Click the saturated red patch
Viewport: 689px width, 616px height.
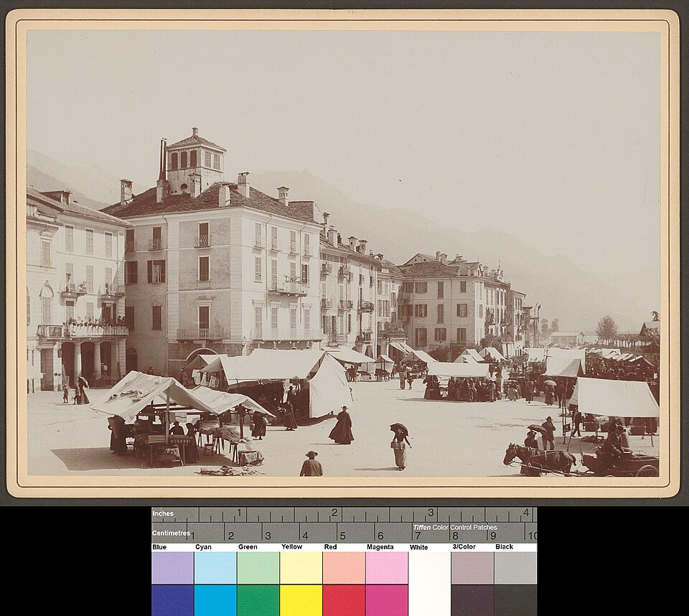pyautogui.click(x=344, y=600)
